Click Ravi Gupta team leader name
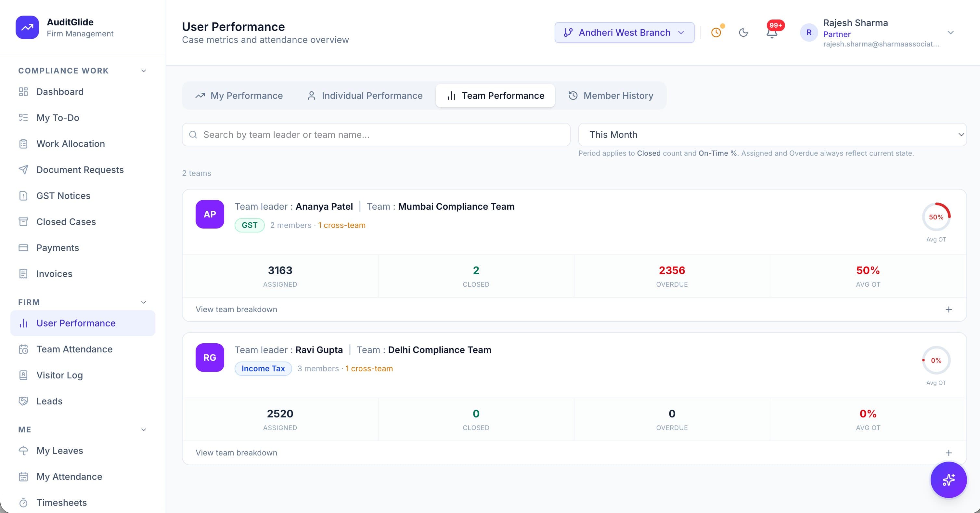980x513 pixels. 319,350
